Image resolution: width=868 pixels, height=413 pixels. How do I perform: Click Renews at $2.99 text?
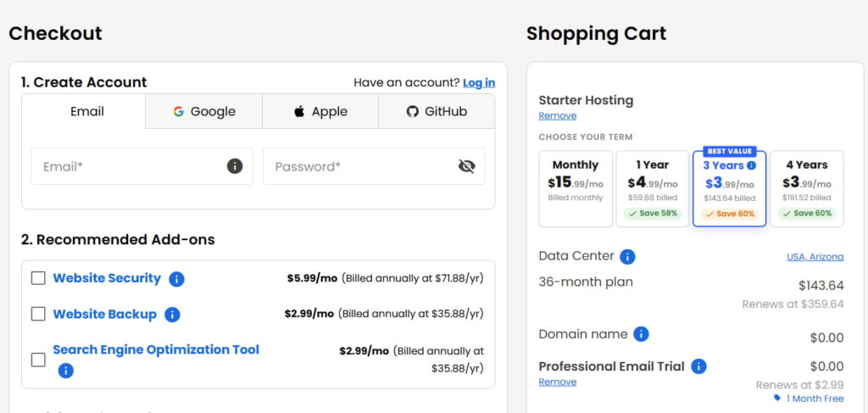coord(800,385)
